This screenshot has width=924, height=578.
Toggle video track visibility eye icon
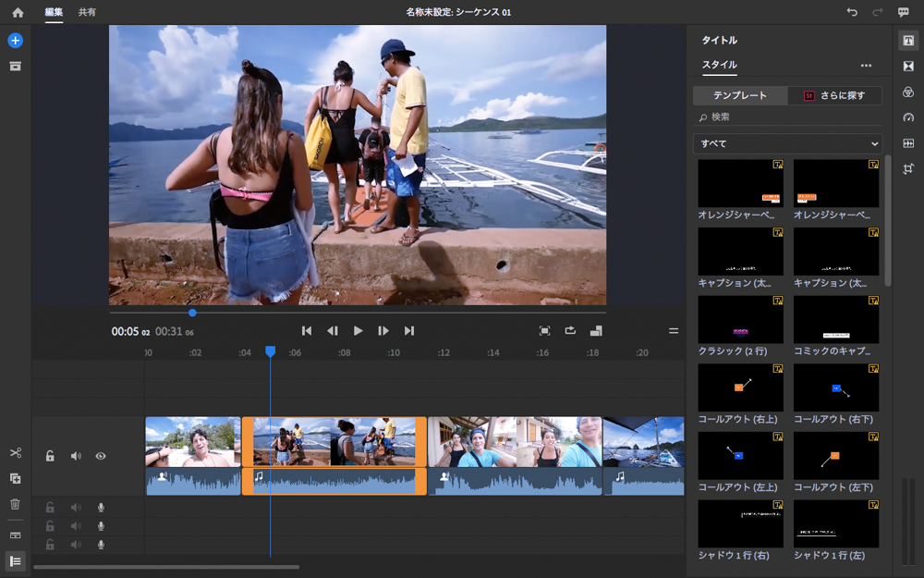[x=101, y=456]
